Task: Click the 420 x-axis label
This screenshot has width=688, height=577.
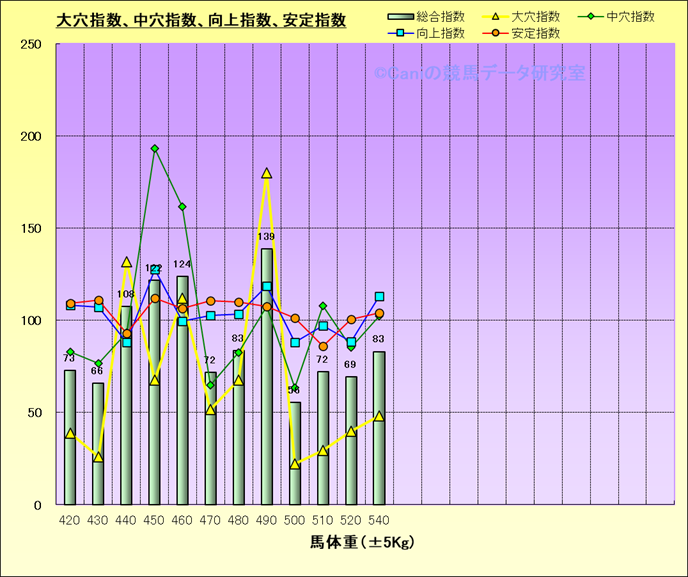Action: coord(70,520)
